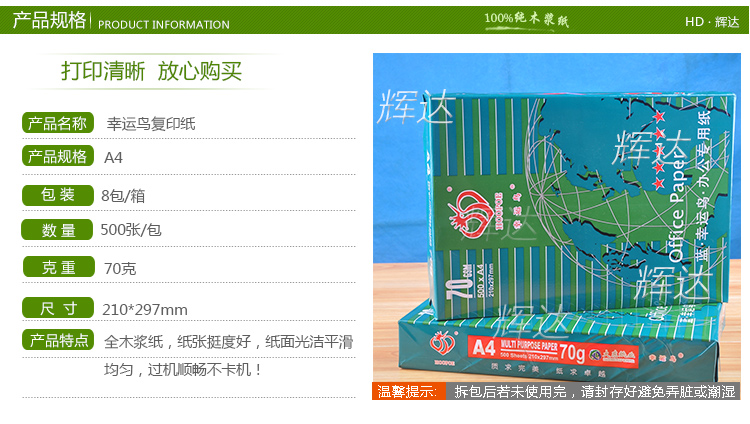Click the 温馨提示 orange tag
Image resolution: width=750 pixels, height=424 pixels.
[408, 391]
